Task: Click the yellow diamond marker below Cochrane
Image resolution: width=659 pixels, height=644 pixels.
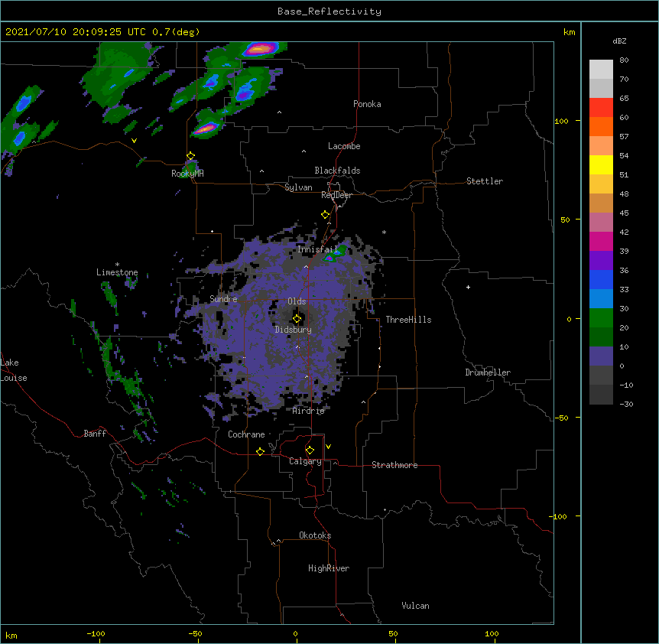Action: (260, 451)
